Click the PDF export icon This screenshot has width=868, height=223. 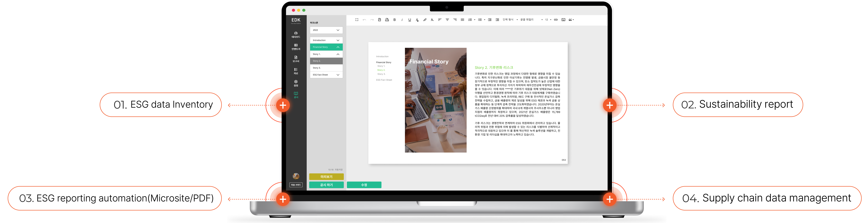pyautogui.click(x=379, y=20)
